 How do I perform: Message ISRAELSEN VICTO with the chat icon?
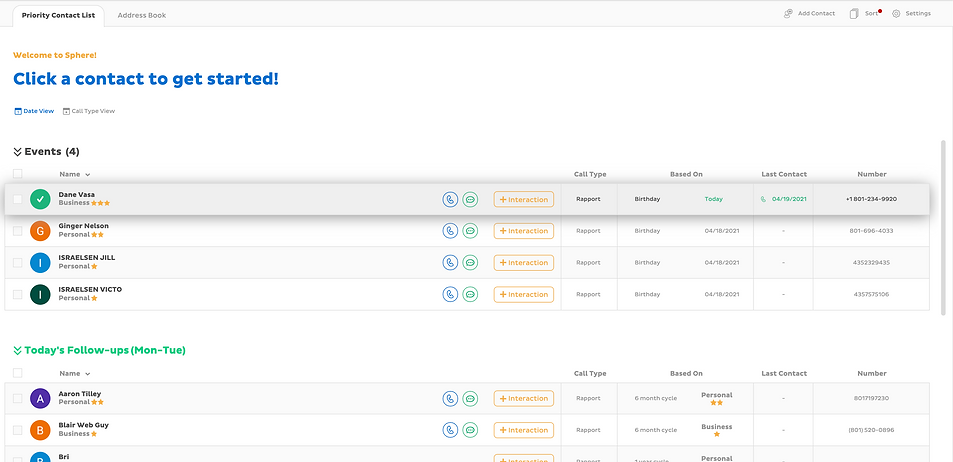coord(470,294)
